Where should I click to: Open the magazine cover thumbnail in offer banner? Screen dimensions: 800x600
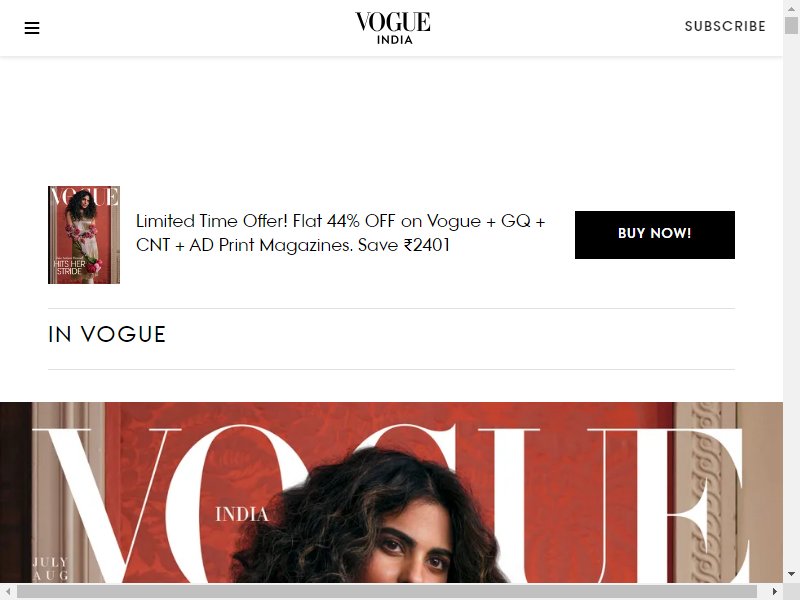(x=84, y=235)
